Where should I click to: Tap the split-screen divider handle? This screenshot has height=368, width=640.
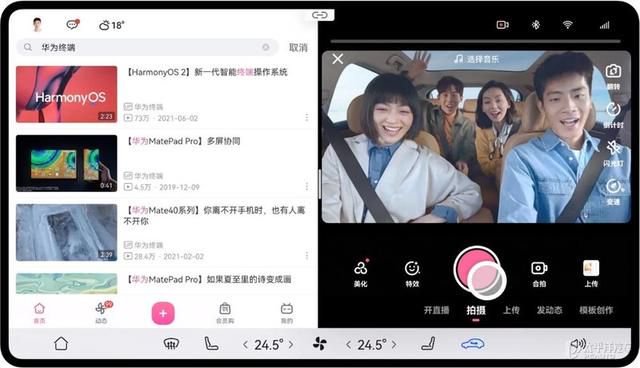point(319,184)
